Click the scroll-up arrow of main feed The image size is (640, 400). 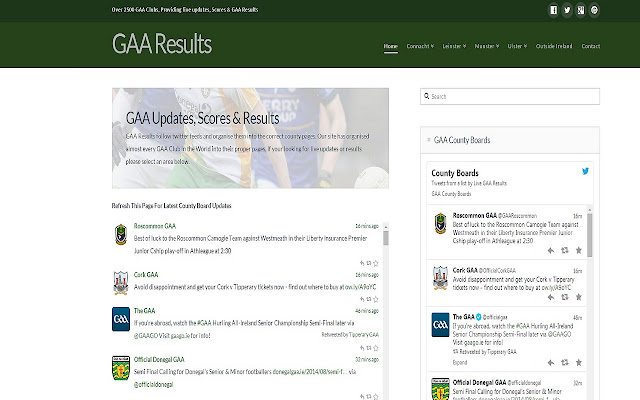click(x=386, y=226)
